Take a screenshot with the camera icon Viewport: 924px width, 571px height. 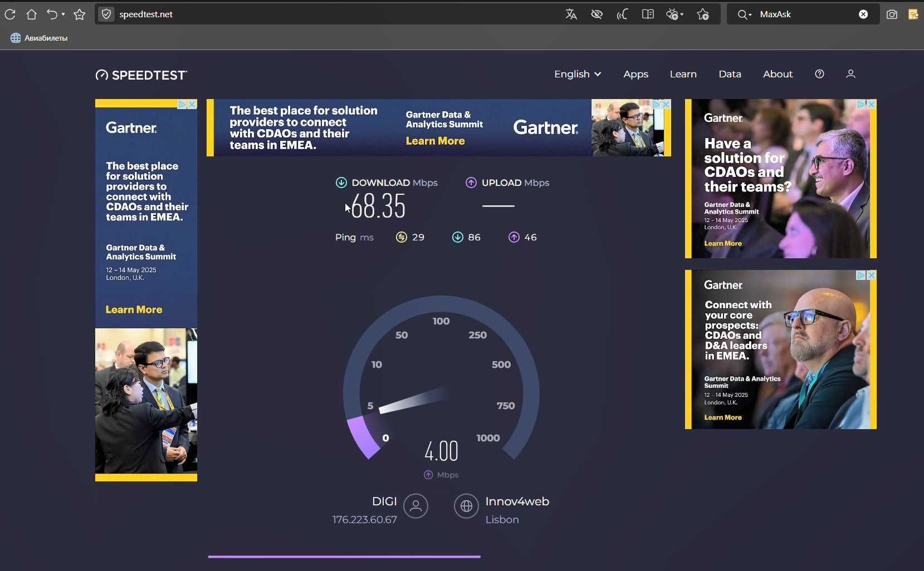tap(892, 14)
